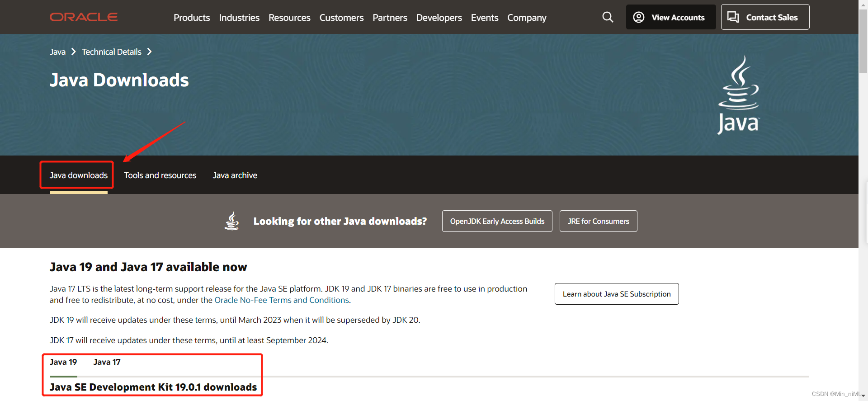Switch to the Tools and resources tab
The width and height of the screenshot is (868, 401).
point(160,175)
